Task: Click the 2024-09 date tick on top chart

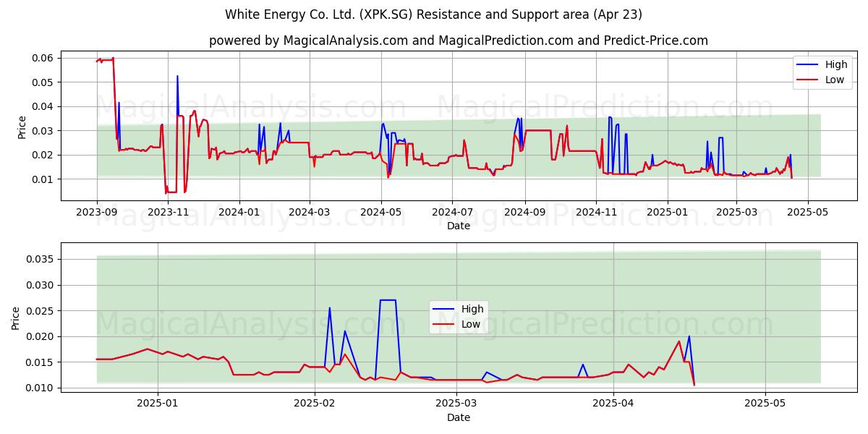Action: pos(524,211)
